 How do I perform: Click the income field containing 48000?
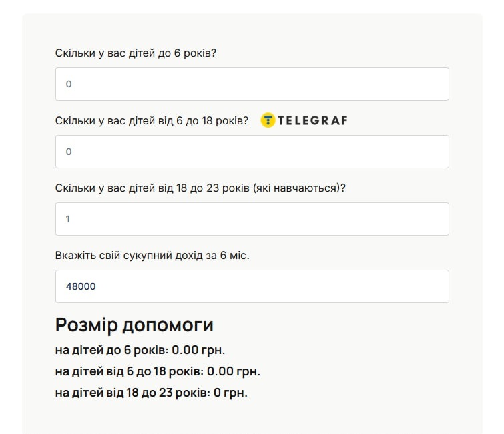[252, 286]
